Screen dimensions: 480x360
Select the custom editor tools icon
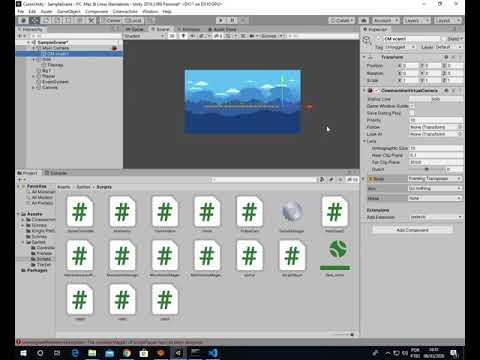91,20
